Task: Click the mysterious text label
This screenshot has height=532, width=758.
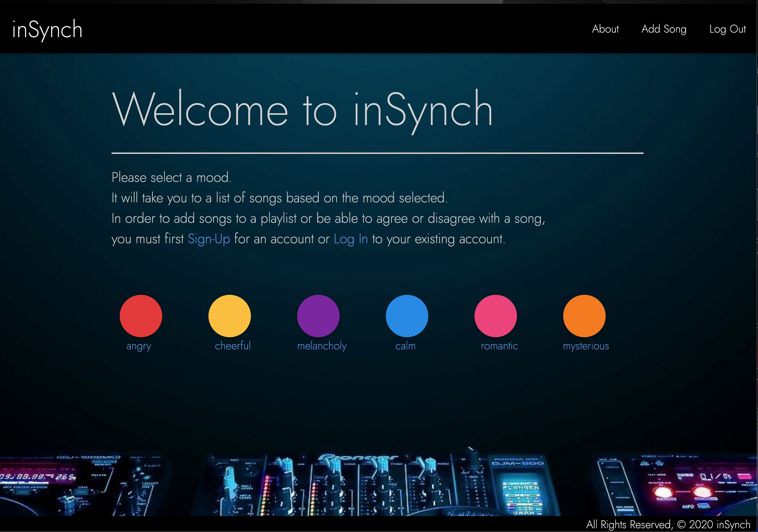Action: pos(586,346)
